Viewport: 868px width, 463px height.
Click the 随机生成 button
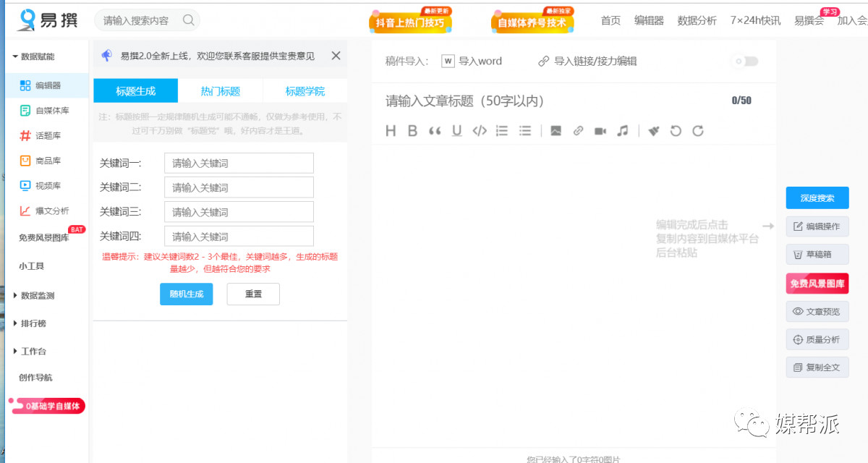pyautogui.click(x=186, y=294)
